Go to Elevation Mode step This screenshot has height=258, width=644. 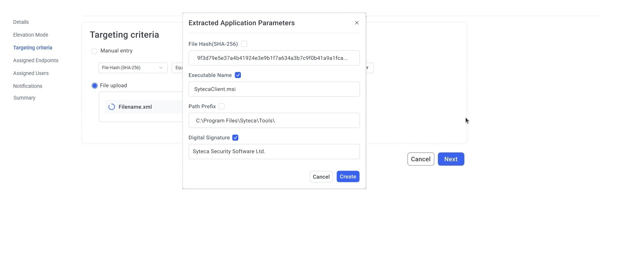point(31,35)
